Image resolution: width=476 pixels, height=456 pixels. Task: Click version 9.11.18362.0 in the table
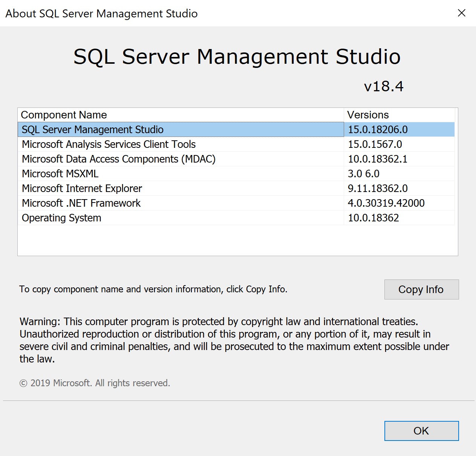pyautogui.click(x=378, y=188)
